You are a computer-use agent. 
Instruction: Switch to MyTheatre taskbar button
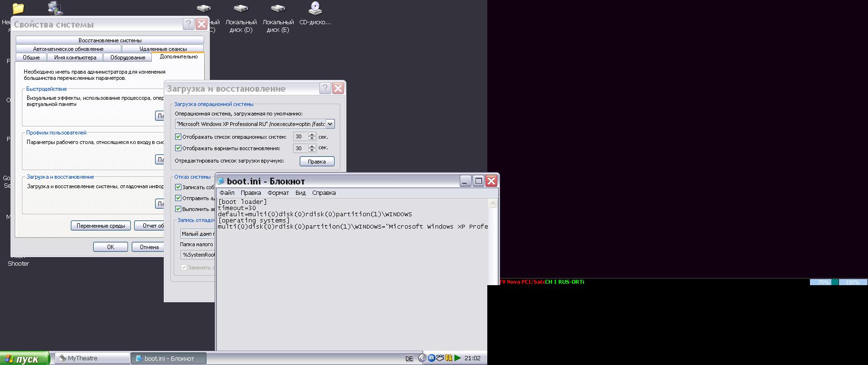(92, 358)
